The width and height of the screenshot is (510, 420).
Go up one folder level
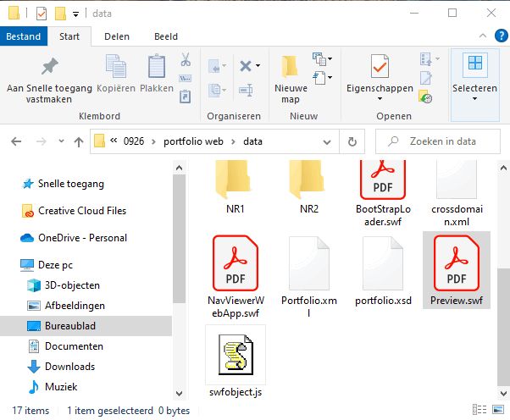point(79,141)
